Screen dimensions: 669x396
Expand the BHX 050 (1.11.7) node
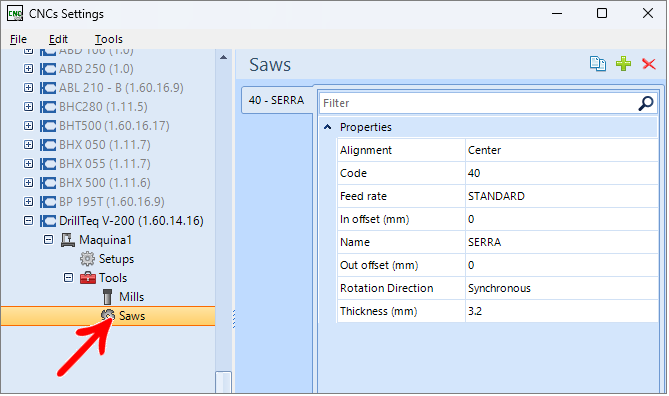[x=28, y=145]
